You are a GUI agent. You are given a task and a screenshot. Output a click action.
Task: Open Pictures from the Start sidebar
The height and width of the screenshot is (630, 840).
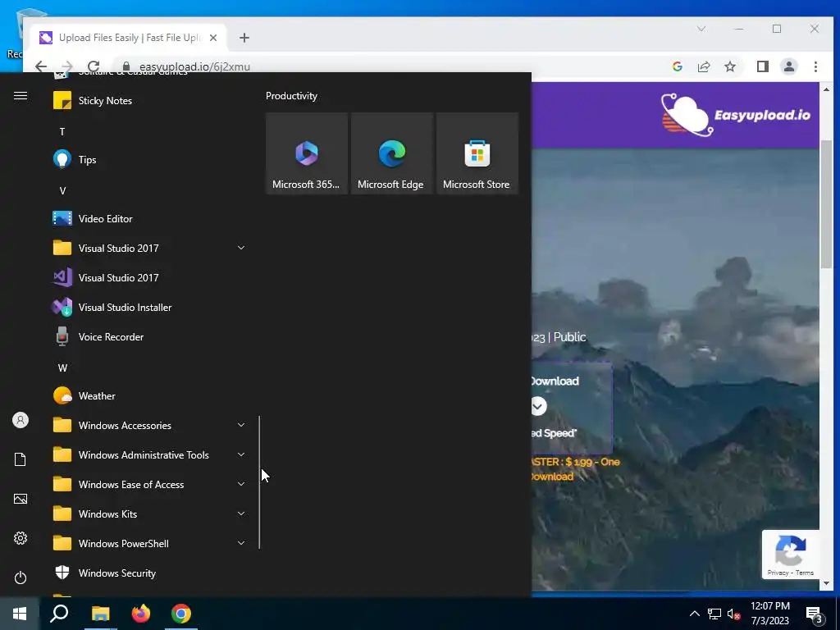pyautogui.click(x=21, y=499)
